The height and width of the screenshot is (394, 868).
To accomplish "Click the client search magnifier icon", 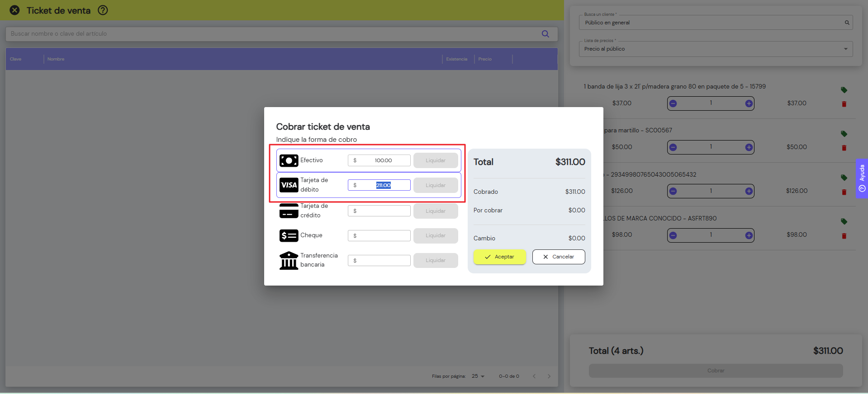I will [x=847, y=23].
